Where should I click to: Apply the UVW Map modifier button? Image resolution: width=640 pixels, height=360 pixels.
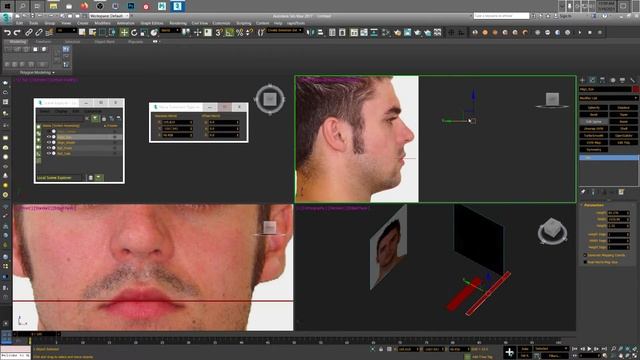pos(593,142)
